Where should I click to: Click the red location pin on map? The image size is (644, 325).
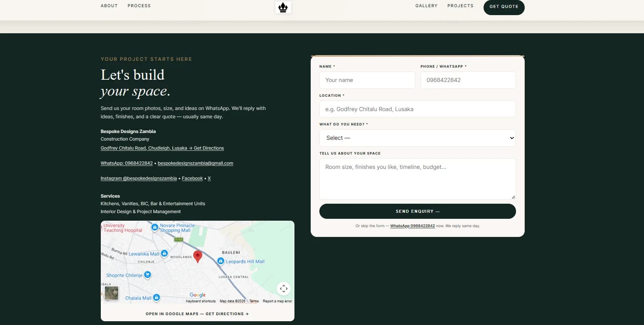tap(197, 256)
